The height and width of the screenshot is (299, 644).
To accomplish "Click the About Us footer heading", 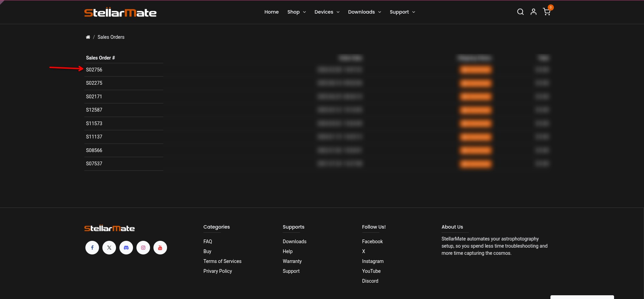I will (452, 227).
